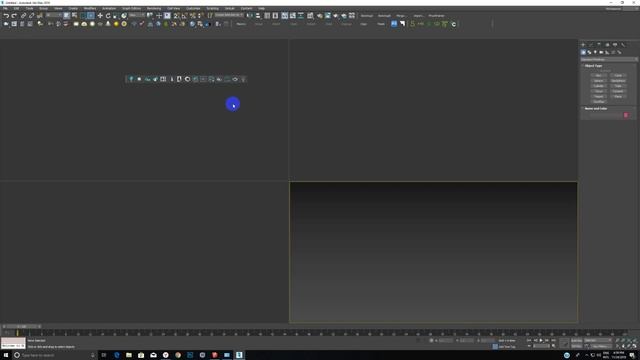Select the Select and Scale tool
Viewport: 640px width, 360px height.
[x=116, y=16]
